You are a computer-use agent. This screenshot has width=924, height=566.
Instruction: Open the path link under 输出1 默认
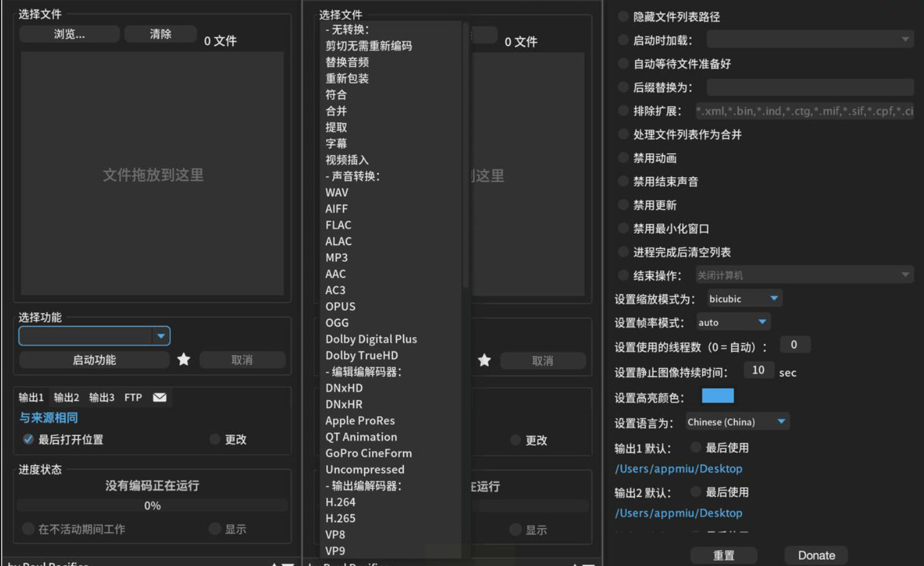pyautogui.click(x=678, y=468)
